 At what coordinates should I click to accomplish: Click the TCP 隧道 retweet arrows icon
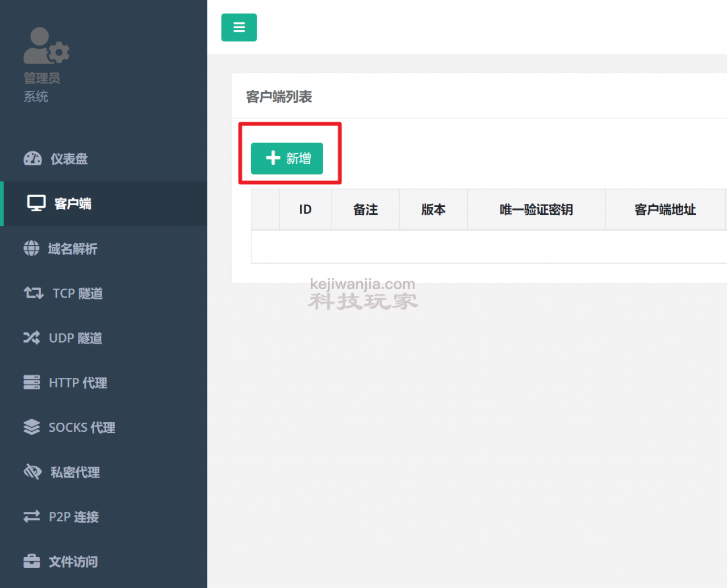click(33, 293)
